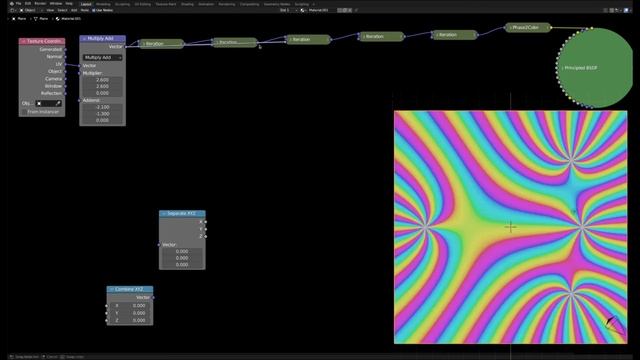Switch to the UV Editing workspace tab

[x=142, y=4]
